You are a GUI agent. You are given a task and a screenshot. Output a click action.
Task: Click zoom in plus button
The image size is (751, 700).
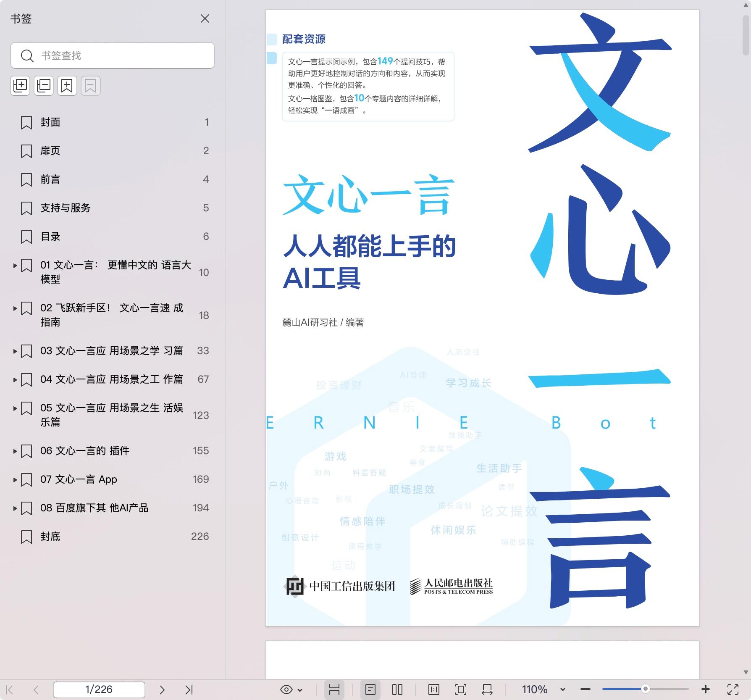[706, 689]
